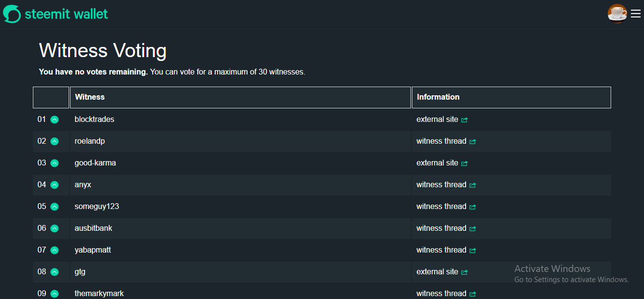
Task: Open the witness name blocktrades
Action: (94, 120)
